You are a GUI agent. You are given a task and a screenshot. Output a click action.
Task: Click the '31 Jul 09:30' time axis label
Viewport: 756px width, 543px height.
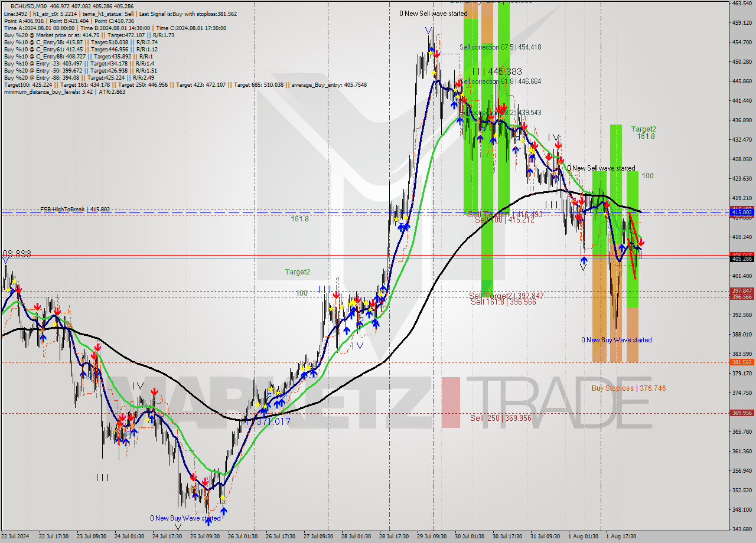[x=545, y=537]
